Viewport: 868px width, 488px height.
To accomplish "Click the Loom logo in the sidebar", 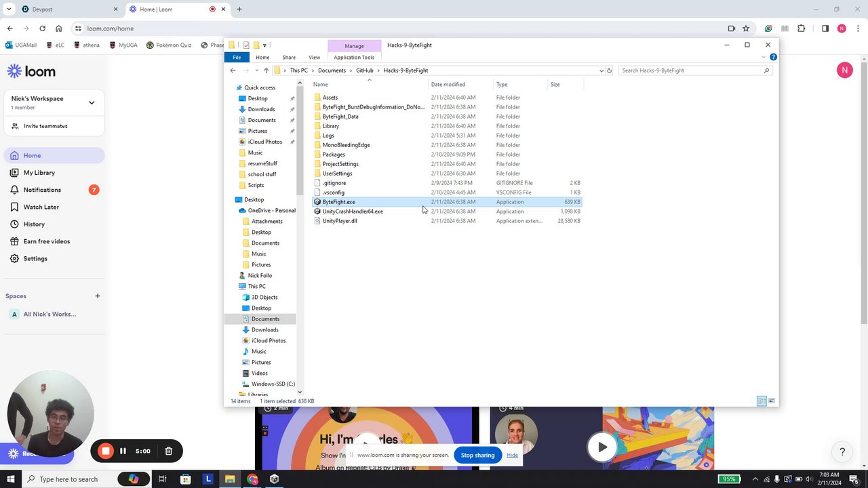I will pyautogui.click(x=31, y=71).
